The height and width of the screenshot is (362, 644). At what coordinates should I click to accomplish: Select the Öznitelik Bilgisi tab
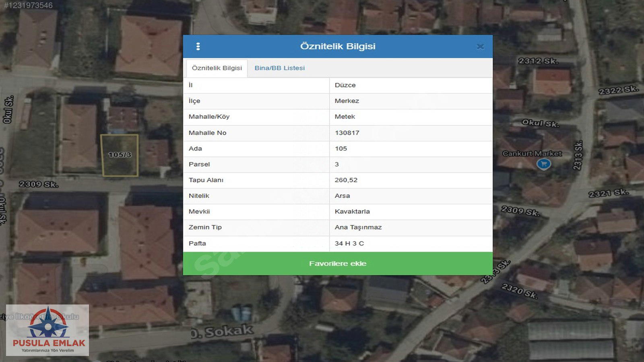[x=217, y=68]
